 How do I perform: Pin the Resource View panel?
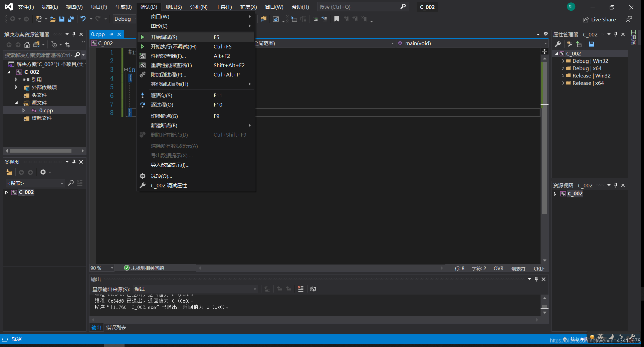(x=616, y=185)
